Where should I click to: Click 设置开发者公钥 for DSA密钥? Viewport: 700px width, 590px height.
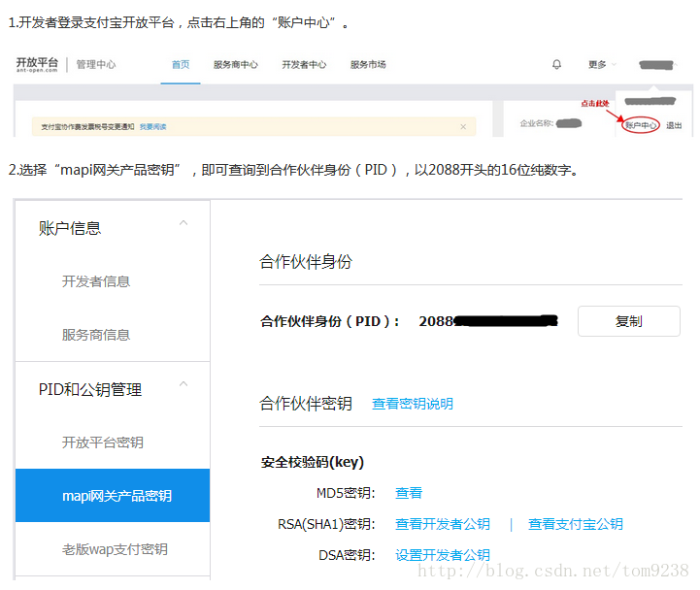(x=443, y=555)
